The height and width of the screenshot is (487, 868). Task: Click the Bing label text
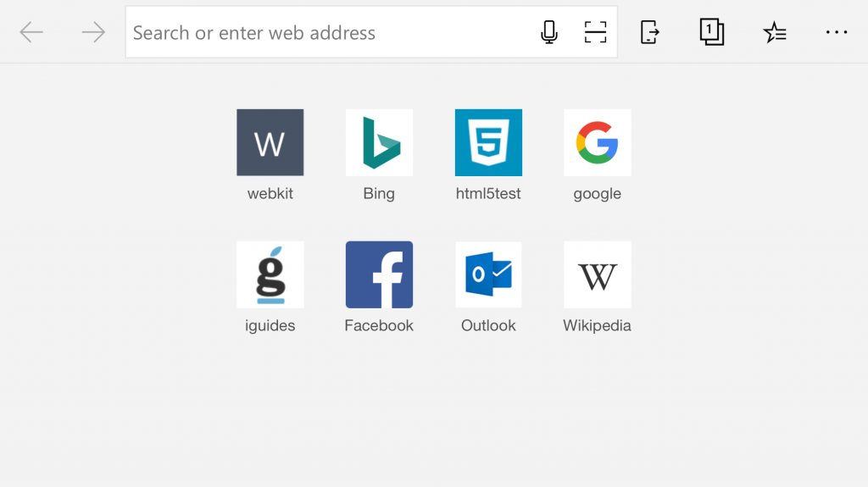[379, 194]
